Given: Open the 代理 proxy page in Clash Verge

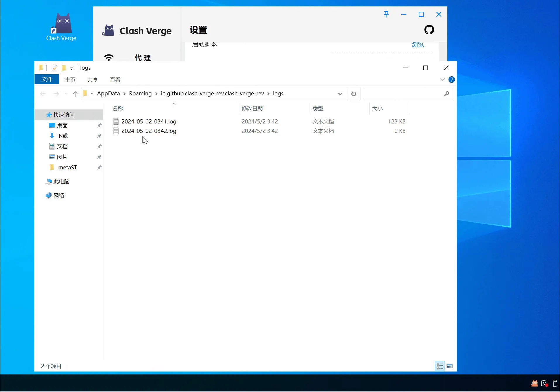Looking at the screenshot, I should 142,58.
